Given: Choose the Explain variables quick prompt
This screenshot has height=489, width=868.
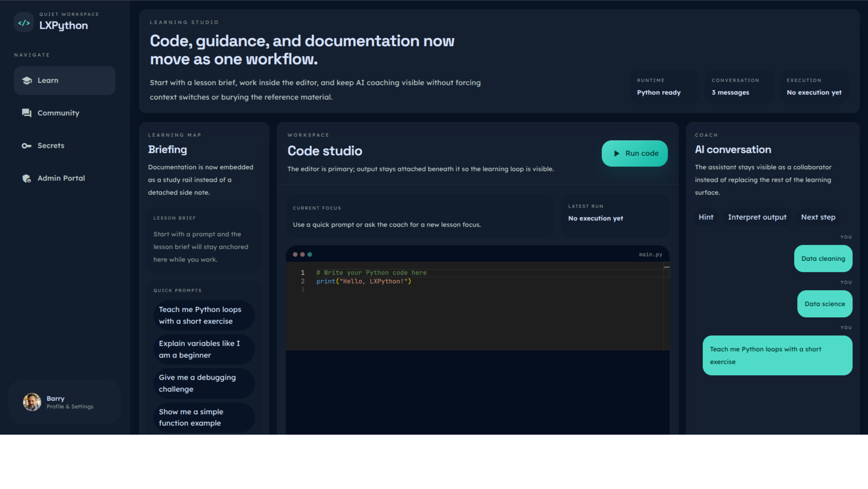Looking at the screenshot, I should click(x=204, y=349).
